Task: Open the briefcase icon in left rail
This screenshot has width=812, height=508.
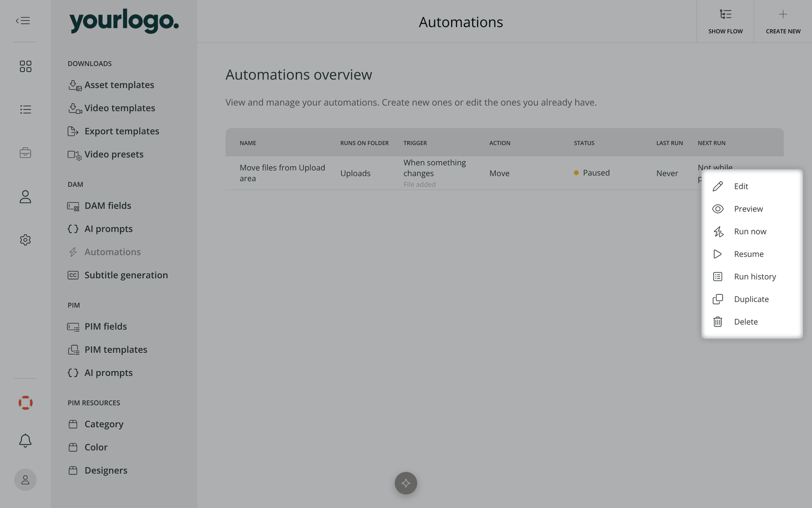Action: tap(25, 153)
